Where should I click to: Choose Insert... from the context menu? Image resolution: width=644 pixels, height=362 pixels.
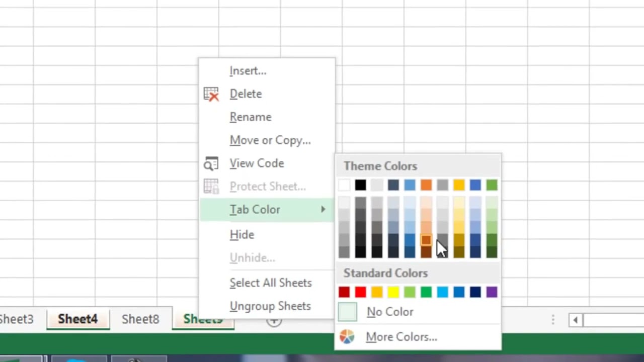(x=248, y=71)
